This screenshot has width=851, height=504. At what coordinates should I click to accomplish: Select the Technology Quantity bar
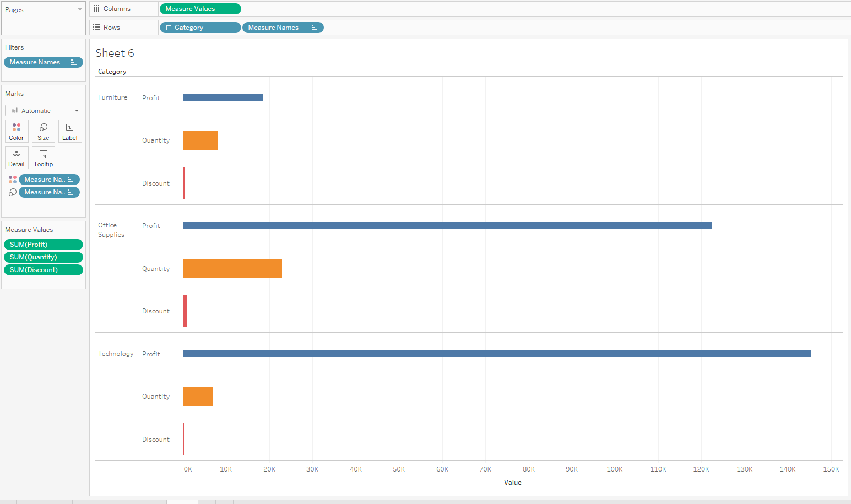point(198,397)
